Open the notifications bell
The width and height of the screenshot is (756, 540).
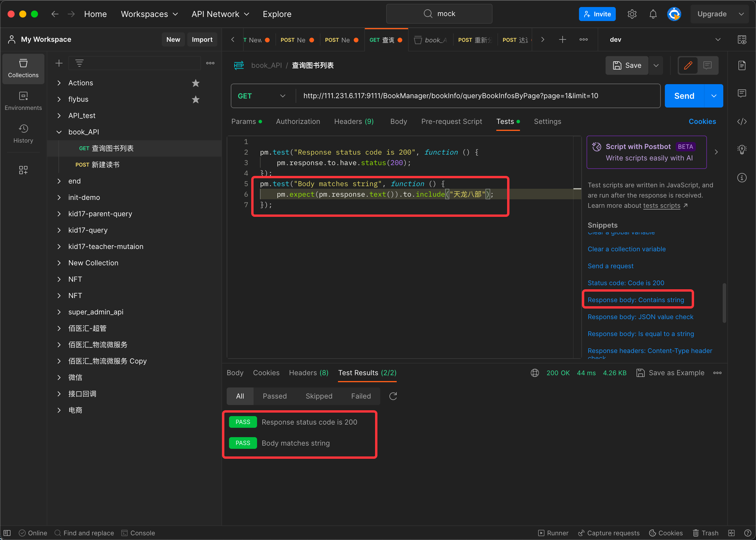653,14
